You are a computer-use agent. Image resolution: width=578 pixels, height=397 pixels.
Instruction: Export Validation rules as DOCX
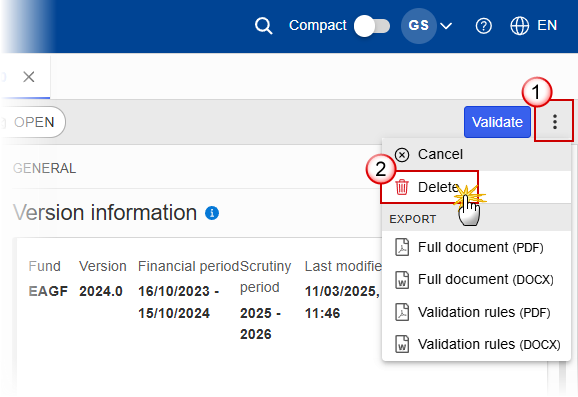[476, 345]
